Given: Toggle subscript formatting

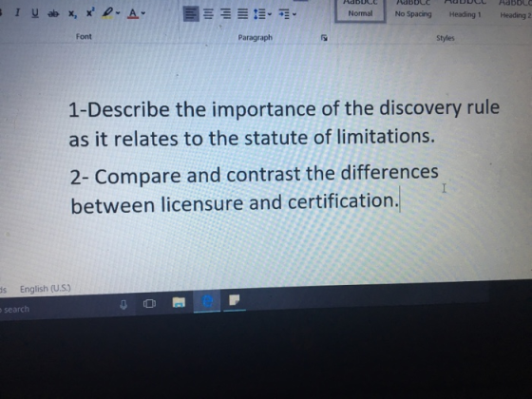Looking at the screenshot, I should tap(72, 13).
